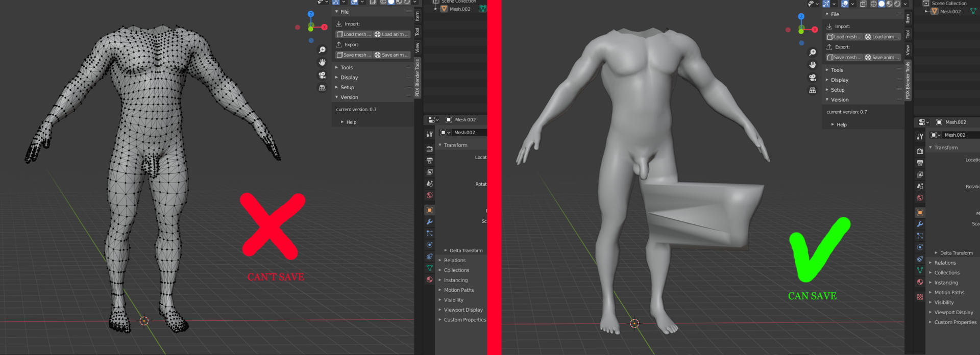Toggle solid shading mode in right viewport header

coord(881,4)
